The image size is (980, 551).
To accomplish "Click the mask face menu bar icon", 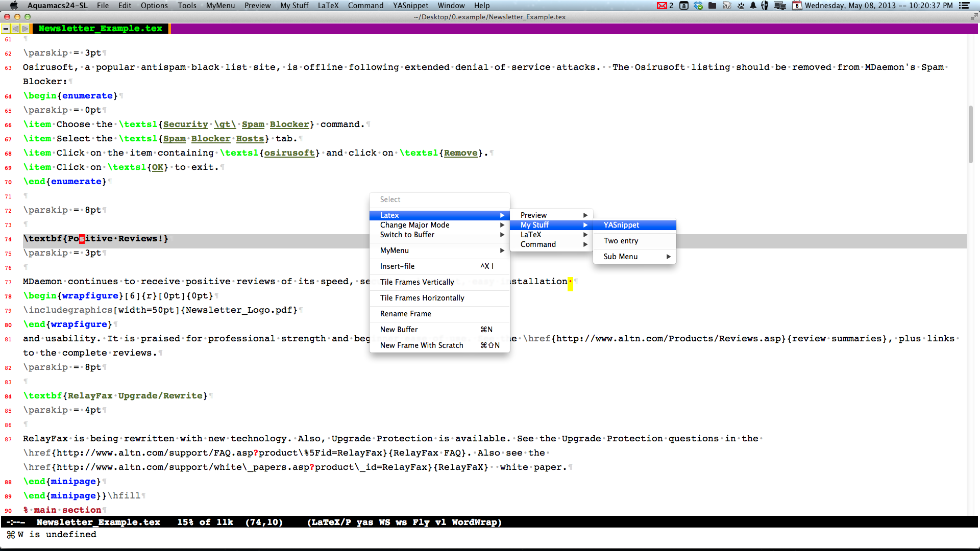I will click(x=765, y=6).
